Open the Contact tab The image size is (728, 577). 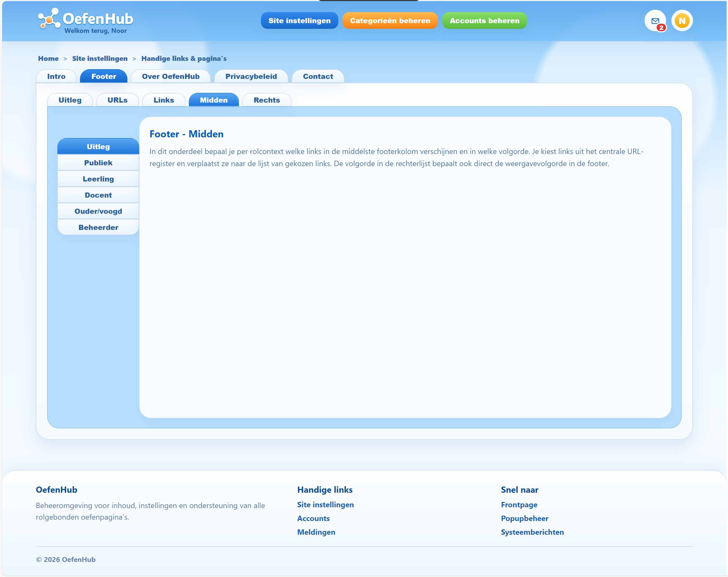318,76
